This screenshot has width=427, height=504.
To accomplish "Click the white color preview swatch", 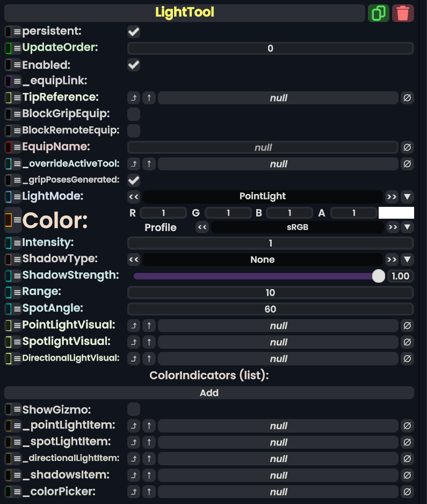I will [x=396, y=213].
